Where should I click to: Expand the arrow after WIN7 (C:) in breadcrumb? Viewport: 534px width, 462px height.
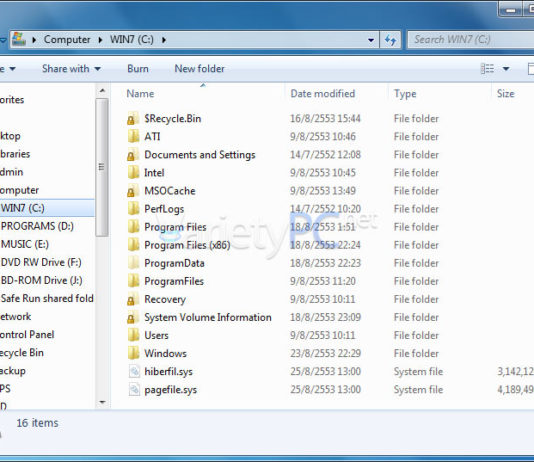coord(164,40)
